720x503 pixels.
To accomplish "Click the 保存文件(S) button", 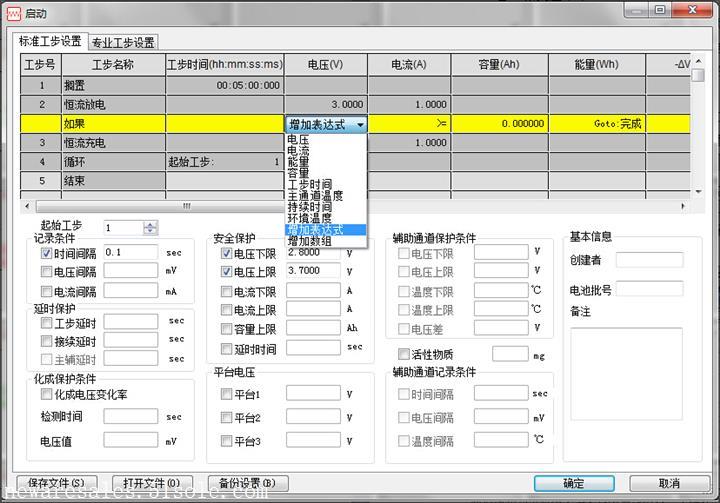I will (x=57, y=483).
